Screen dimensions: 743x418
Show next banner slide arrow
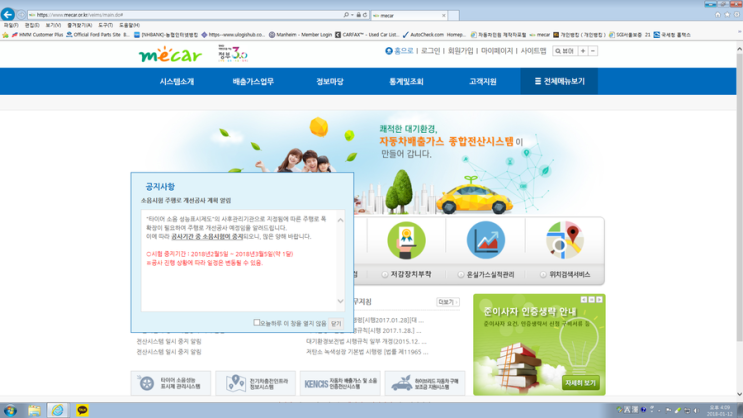coord(599,300)
